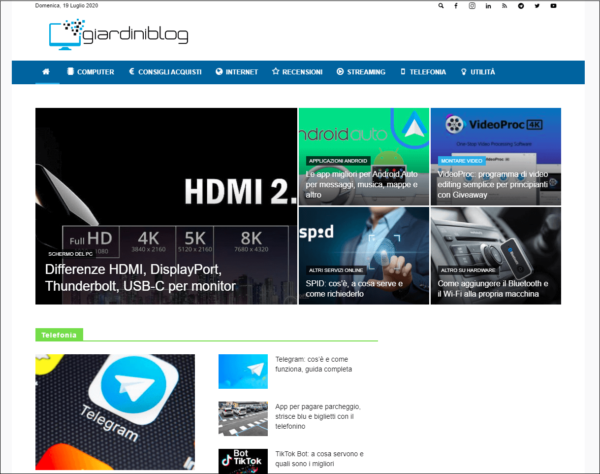This screenshot has width=600, height=474.
Task: Click the Altro su Hardware category tag
Action: (x=468, y=270)
